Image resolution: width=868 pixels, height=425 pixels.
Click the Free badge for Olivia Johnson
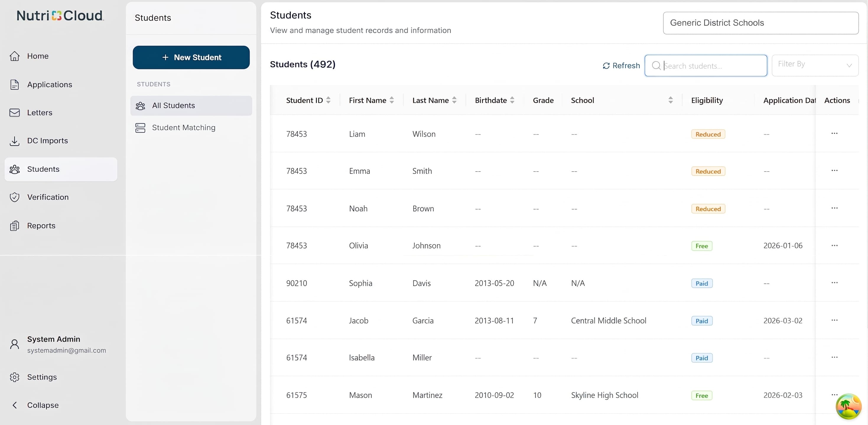[702, 246]
